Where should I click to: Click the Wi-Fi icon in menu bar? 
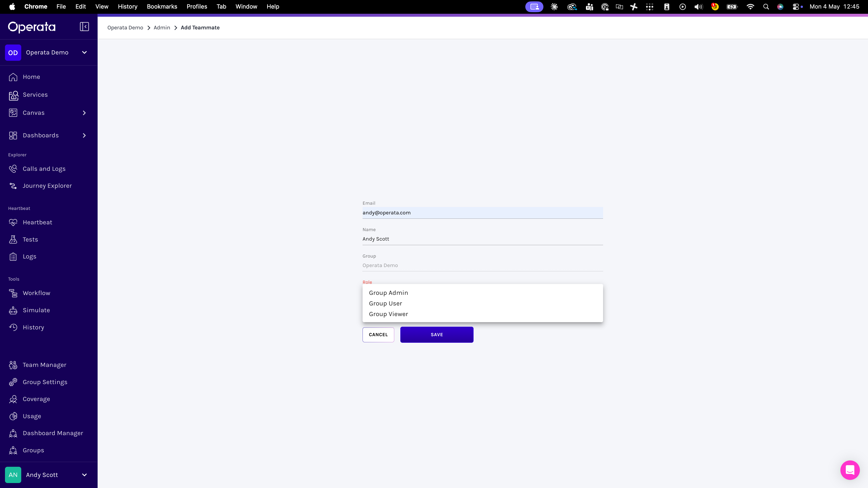(x=750, y=7)
